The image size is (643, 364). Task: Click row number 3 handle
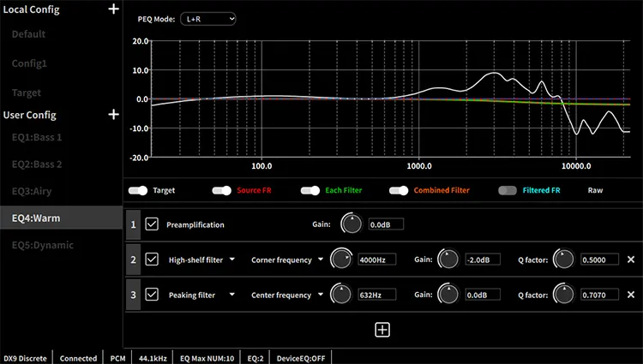pyautogui.click(x=133, y=295)
